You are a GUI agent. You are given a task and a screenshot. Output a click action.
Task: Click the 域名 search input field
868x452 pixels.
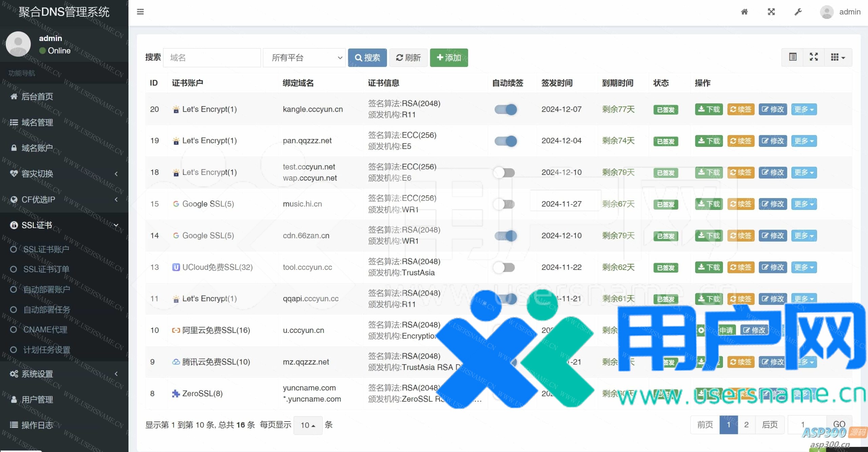(x=212, y=58)
